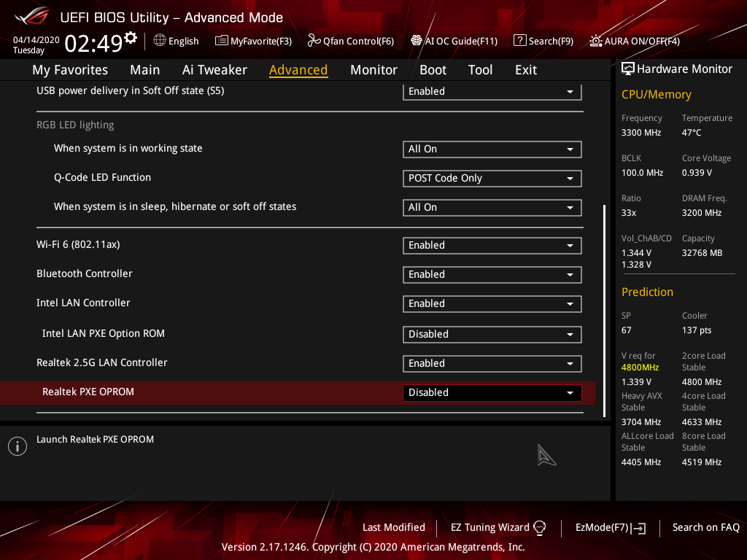
Task: Click the Bluetooth Controller label
Action: click(85, 274)
